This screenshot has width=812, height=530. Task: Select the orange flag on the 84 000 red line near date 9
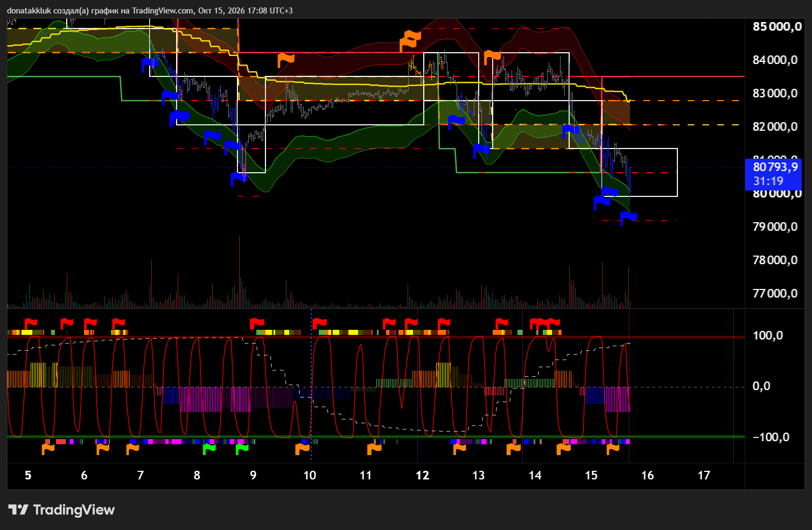tap(286, 59)
